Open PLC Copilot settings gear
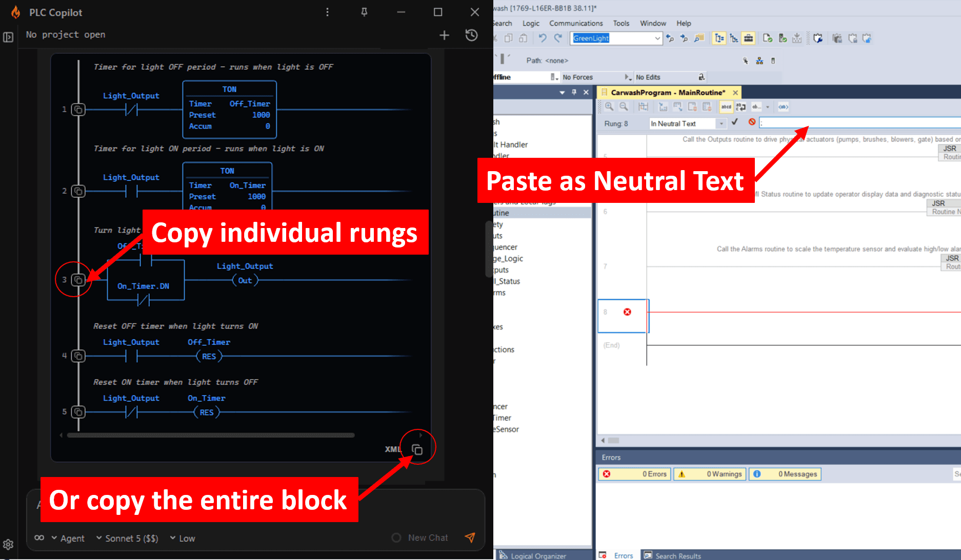Viewport: 961px width, 560px height. [x=8, y=544]
